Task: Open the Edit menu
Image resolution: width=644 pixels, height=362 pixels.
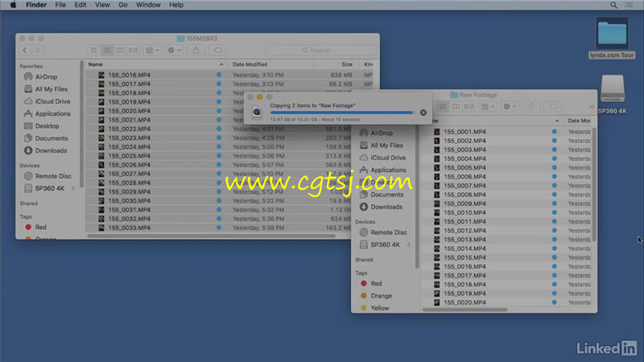Action: (x=80, y=5)
